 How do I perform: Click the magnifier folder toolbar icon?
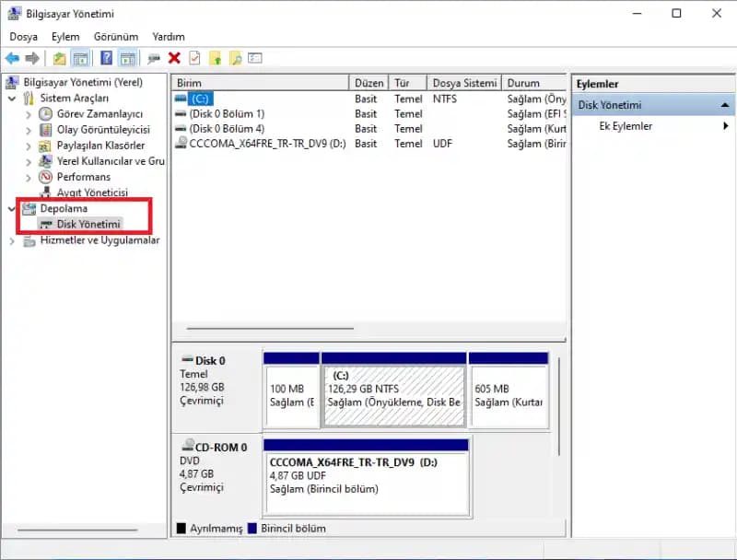tap(236, 58)
